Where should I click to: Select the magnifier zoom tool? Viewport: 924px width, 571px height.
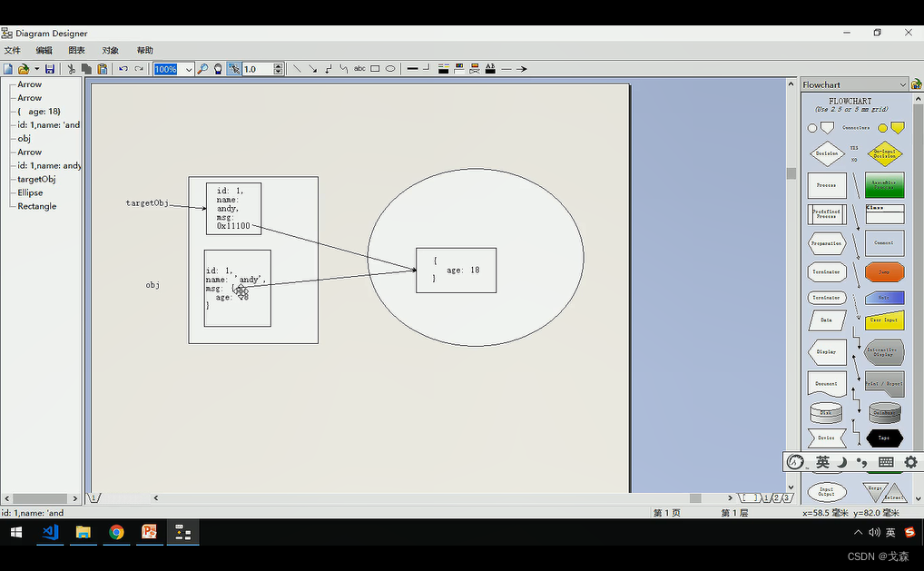(x=202, y=69)
